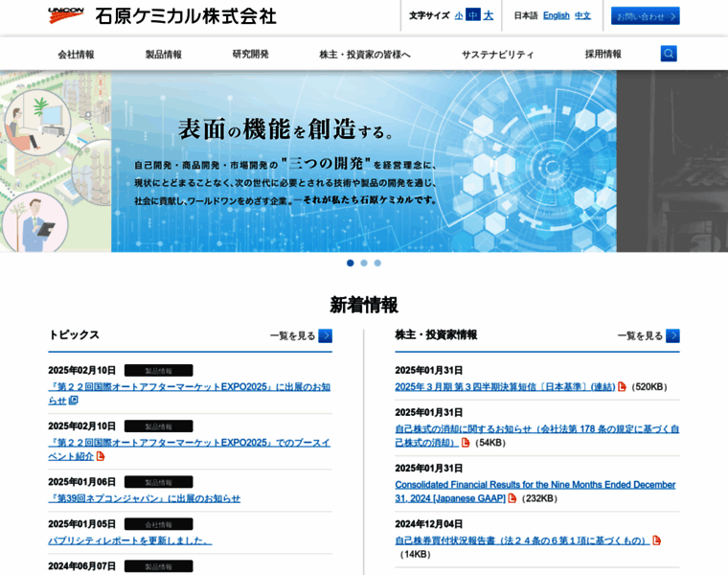Open 第22回国際オートアフターマーケットEXPO2025 出展のお知らせ link
Image resolution: width=728 pixels, height=575 pixels.
click(x=189, y=394)
